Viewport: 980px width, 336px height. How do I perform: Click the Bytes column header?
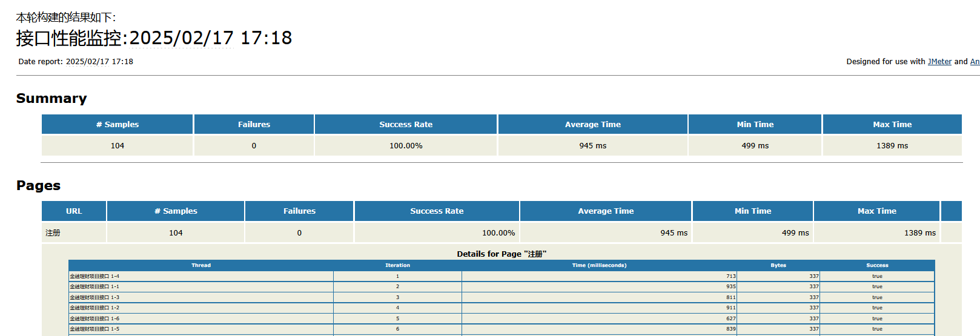[x=778, y=265]
